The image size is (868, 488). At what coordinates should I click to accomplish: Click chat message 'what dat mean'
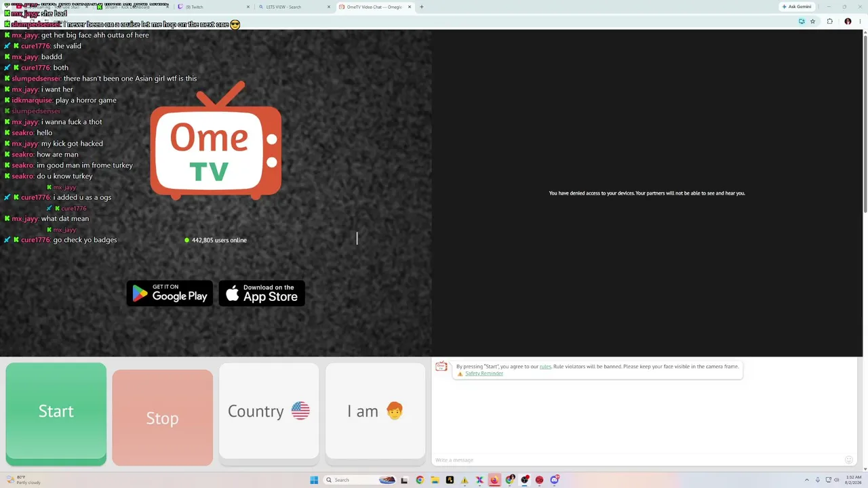point(65,219)
